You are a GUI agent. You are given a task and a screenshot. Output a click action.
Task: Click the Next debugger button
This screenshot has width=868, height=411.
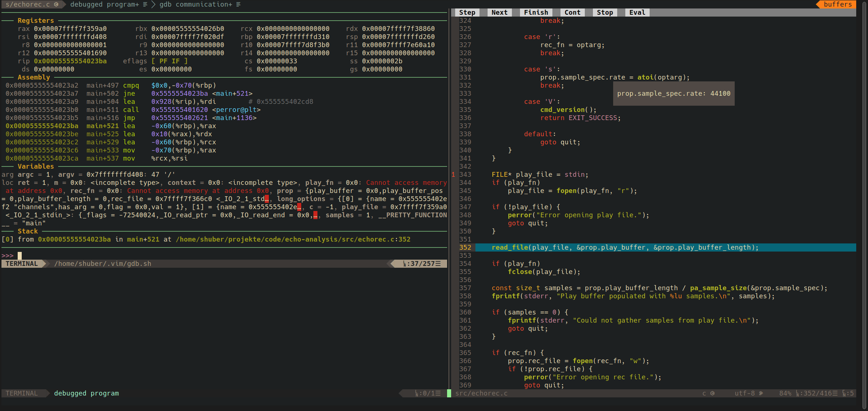tap(499, 13)
